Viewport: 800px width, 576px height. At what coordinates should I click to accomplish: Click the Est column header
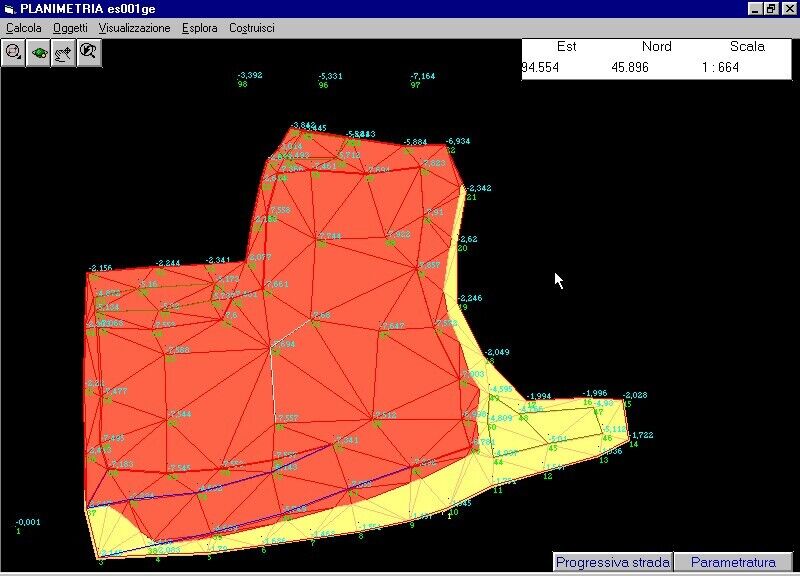[566, 46]
